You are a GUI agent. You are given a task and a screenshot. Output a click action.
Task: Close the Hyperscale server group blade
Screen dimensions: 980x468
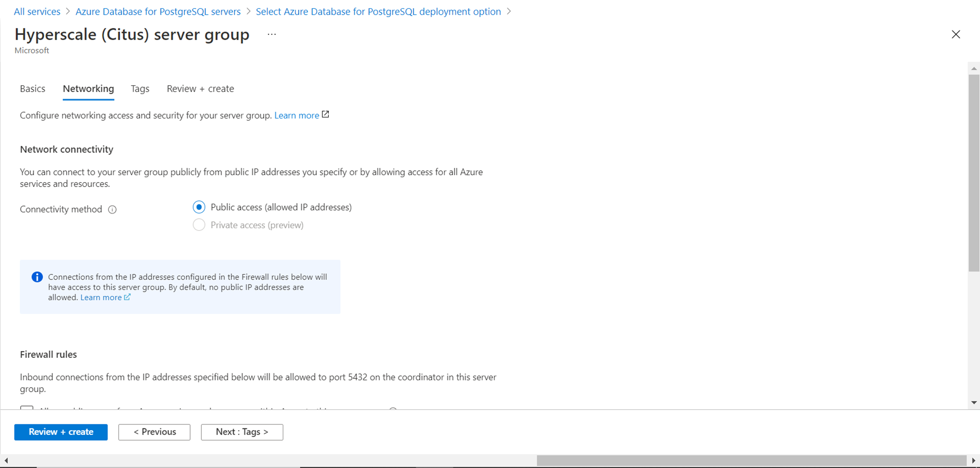tap(955, 34)
